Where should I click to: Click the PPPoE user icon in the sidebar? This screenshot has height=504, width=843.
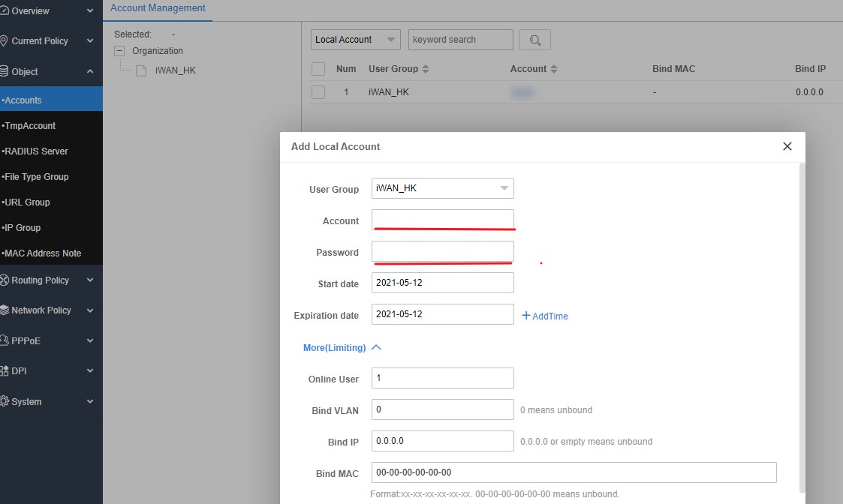tap(4, 340)
